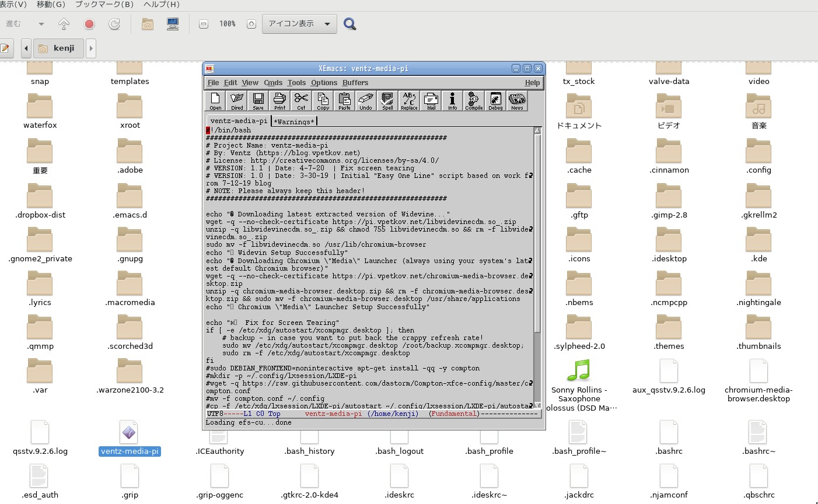818x504 pixels.
Task: Save the buffer with the Save icon
Action: [x=258, y=100]
